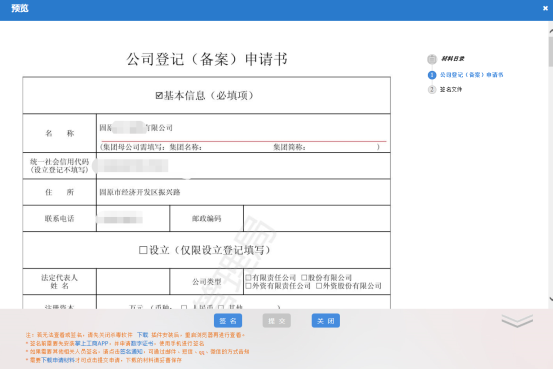
Task: Open the 签名文件 entry in the sidebar
Action: point(451,89)
